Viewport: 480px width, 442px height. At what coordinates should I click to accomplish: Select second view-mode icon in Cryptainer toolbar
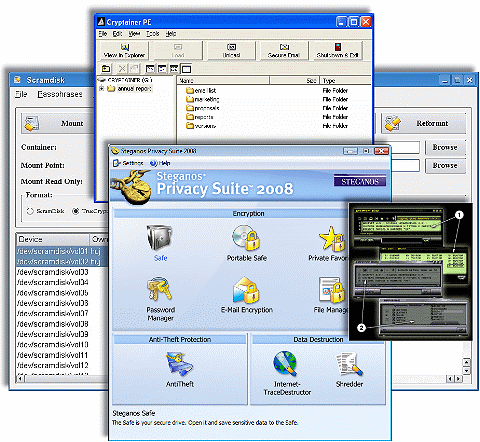pos(162,69)
